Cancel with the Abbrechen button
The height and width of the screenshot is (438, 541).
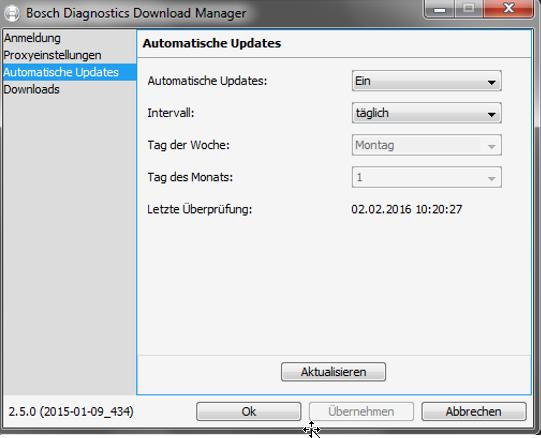click(x=474, y=411)
